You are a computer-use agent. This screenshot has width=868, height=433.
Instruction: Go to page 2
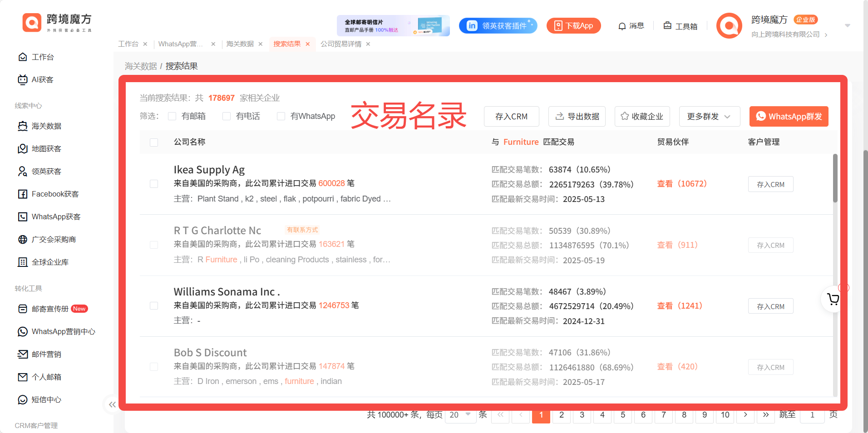pyautogui.click(x=562, y=415)
